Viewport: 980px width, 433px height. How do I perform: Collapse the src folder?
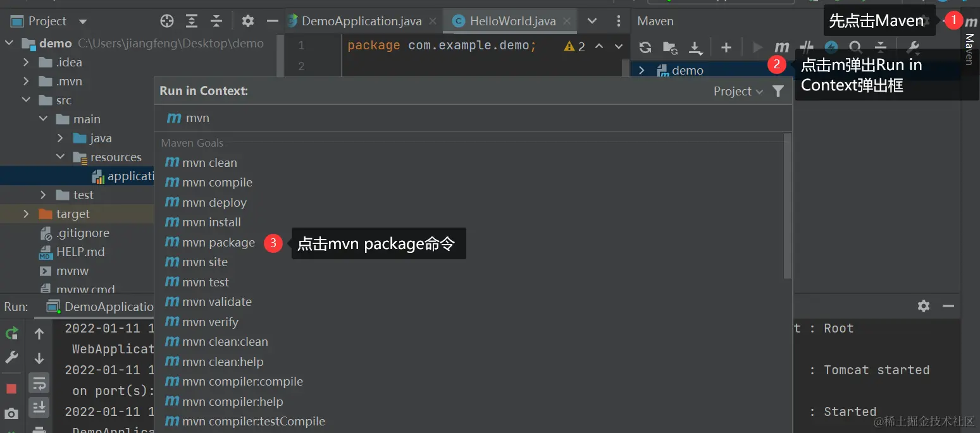[x=26, y=100]
